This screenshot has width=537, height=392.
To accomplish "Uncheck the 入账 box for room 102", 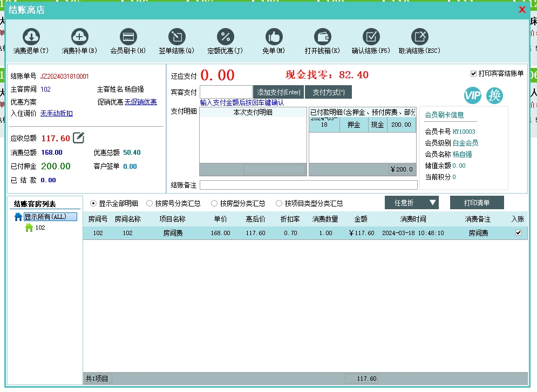I will click(x=518, y=233).
